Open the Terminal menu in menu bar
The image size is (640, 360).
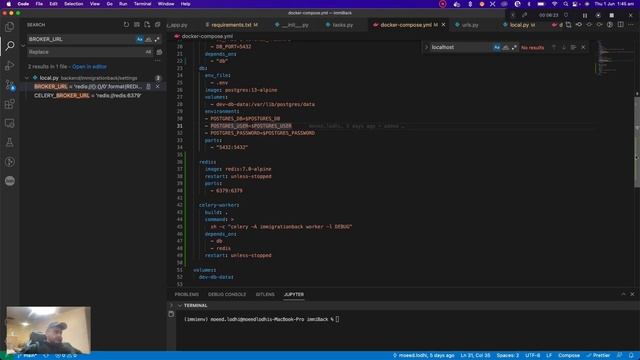point(142,4)
